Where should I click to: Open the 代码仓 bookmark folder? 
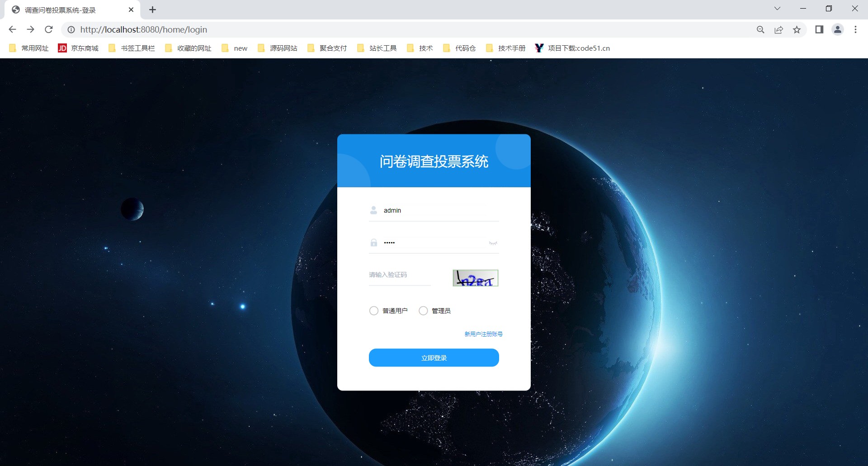tap(459, 48)
